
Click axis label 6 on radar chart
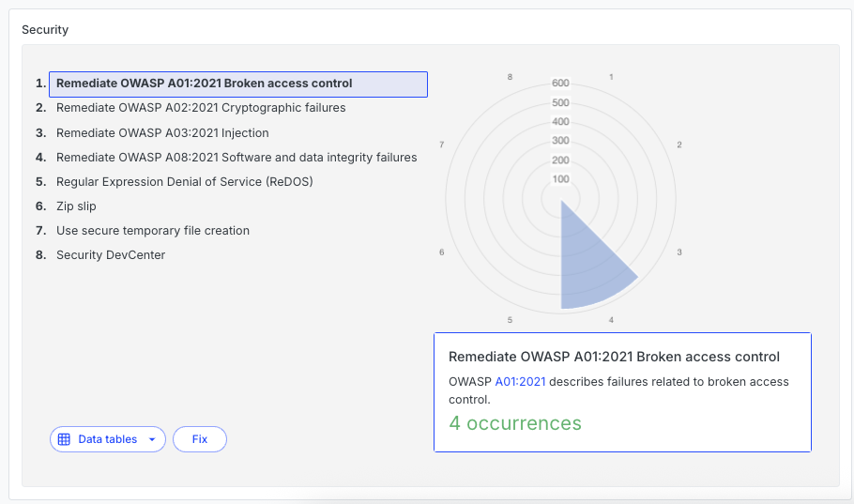[x=442, y=252]
